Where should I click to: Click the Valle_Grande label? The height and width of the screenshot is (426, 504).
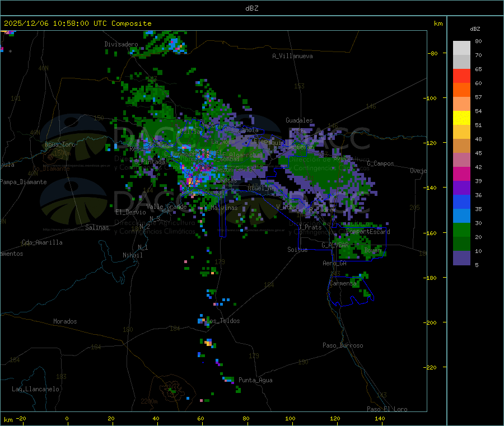[x=166, y=207]
